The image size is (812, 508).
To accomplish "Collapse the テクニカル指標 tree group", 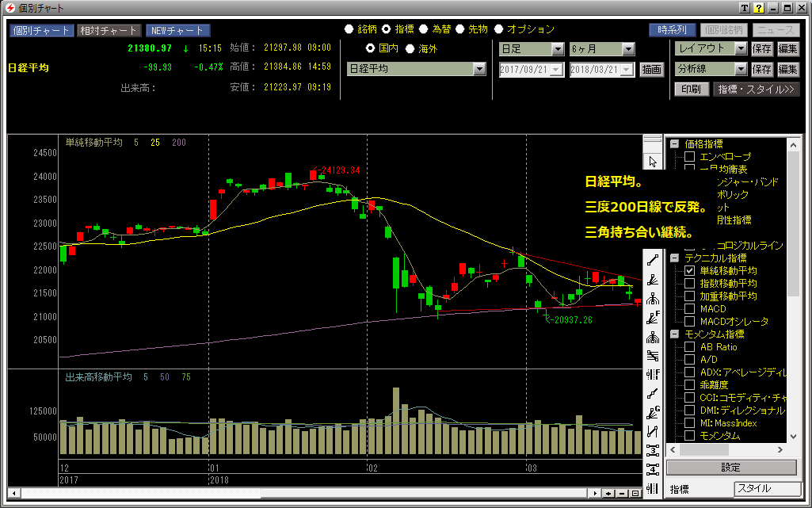I will point(674,258).
